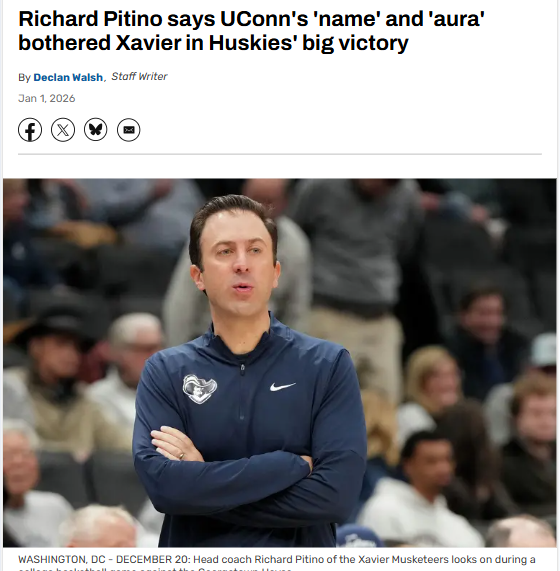Click the word UConn's in the headline
The height and width of the screenshot is (571, 560).
[264, 19]
